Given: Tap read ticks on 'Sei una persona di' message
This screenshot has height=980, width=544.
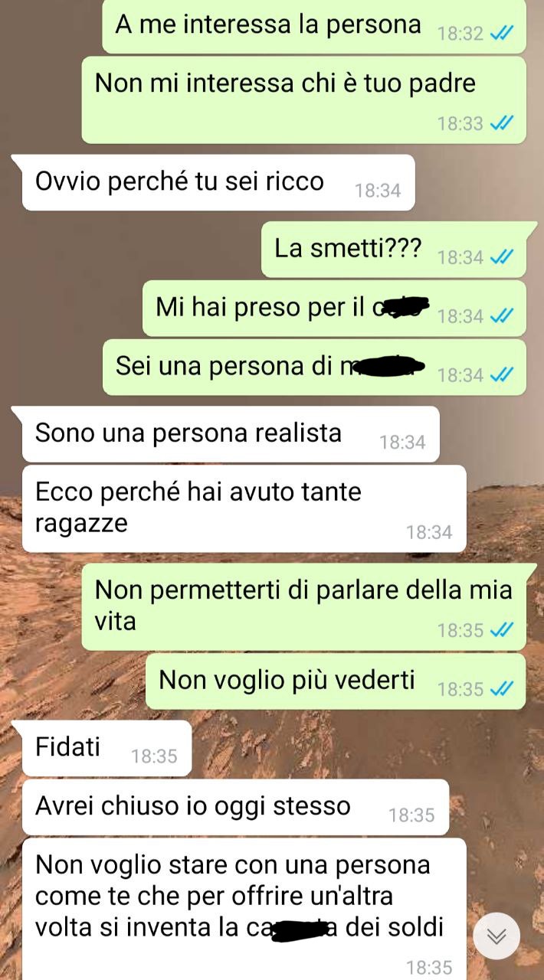Looking at the screenshot, I should [x=502, y=374].
